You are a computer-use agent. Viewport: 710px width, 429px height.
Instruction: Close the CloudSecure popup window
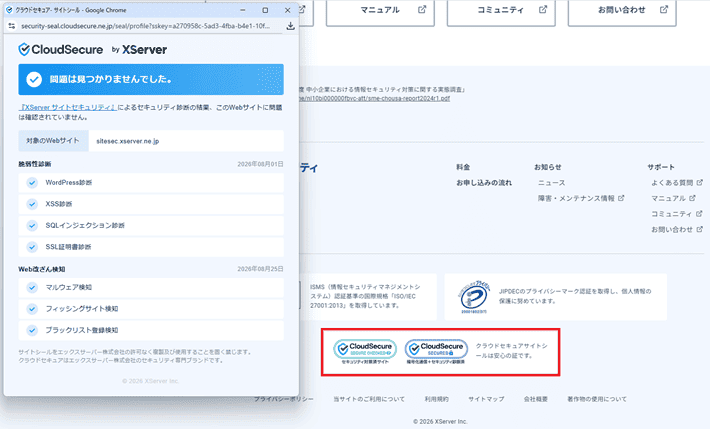[x=288, y=10]
